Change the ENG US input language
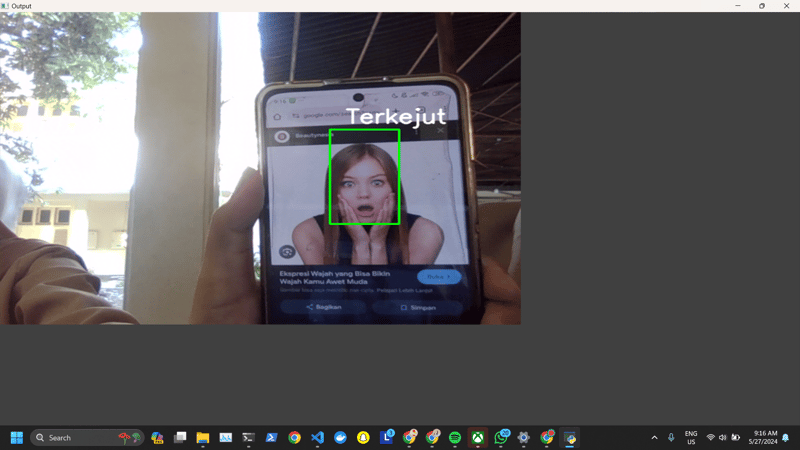The width and height of the screenshot is (800, 450). [x=691, y=438]
